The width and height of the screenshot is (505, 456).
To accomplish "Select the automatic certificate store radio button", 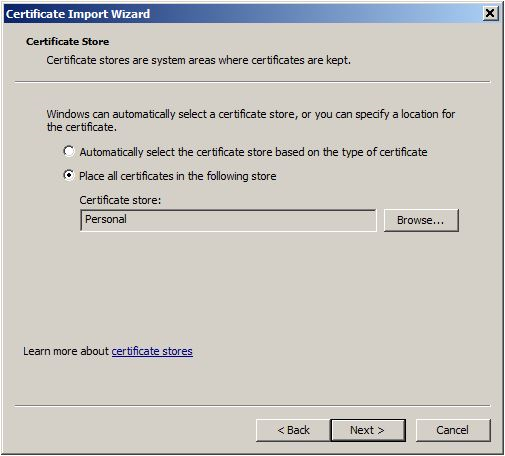I will [x=69, y=151].
